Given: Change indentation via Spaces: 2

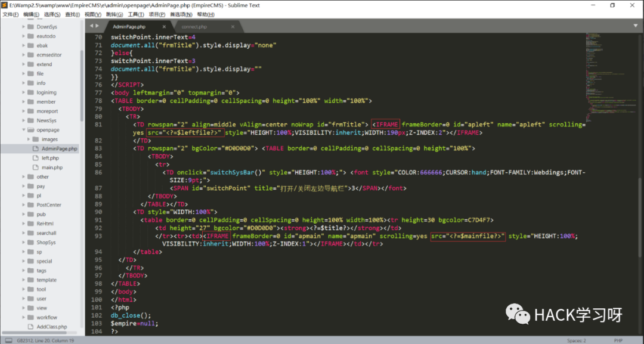Looking at the screenshot, I should tap(576, 340).
